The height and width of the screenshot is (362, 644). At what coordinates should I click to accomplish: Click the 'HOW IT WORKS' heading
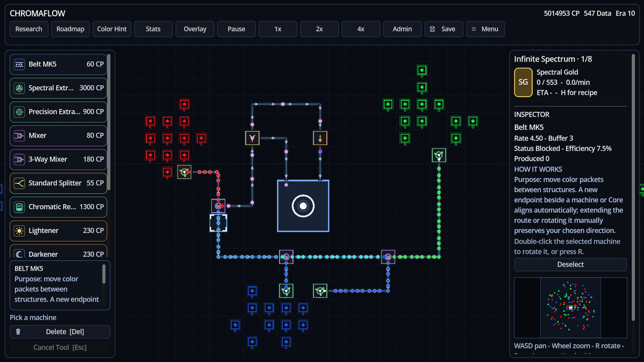(538, 169)
